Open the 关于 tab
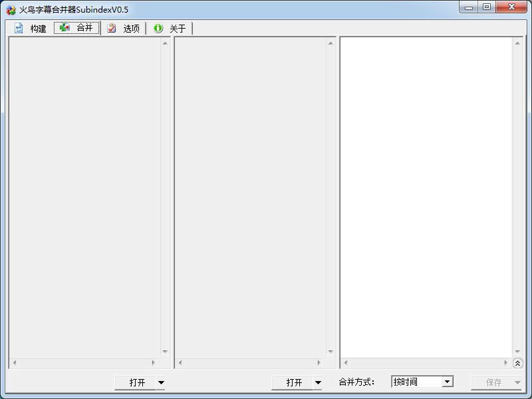 (x=170, y=28)
